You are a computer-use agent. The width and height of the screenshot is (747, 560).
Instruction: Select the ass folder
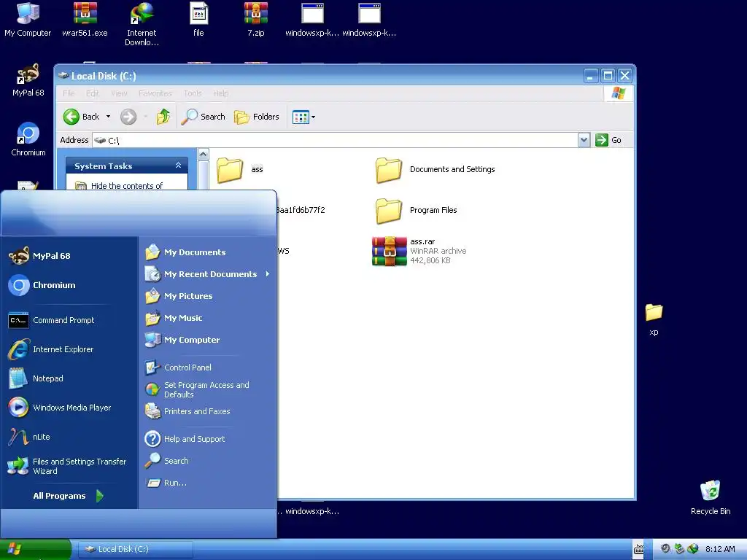240,169
